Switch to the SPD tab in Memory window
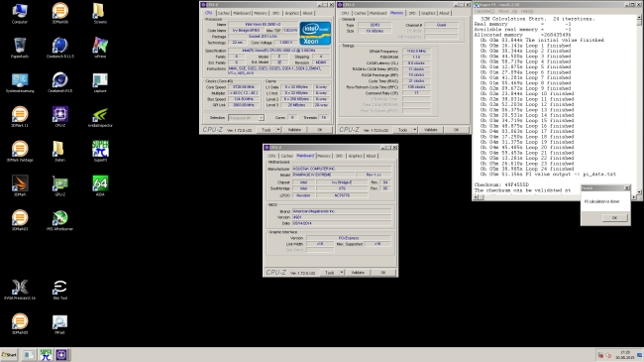 click(x=412, y=13)
